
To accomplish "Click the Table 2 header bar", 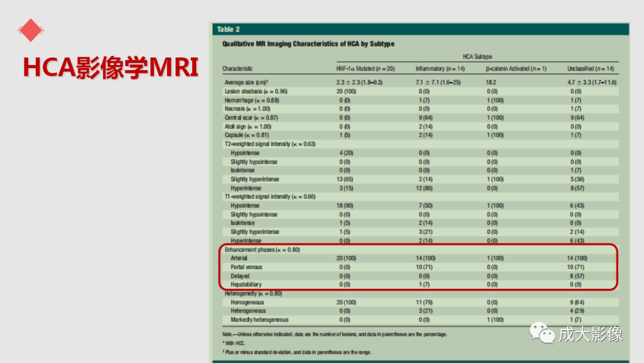I will pyautogui.click(x=420, y=29).
